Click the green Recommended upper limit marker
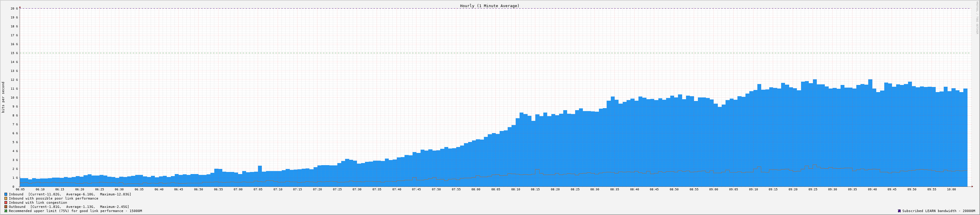Viewport: 980px width, 215px height. coord(6,211)
